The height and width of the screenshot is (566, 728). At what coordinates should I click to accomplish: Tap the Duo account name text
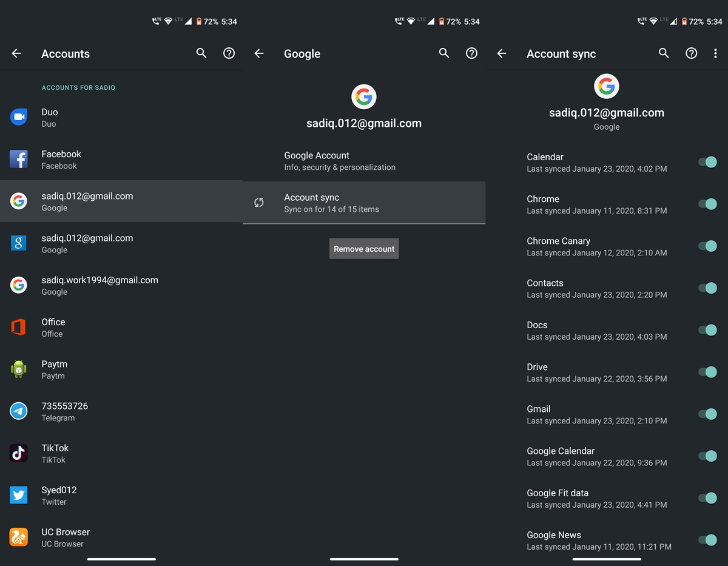click(x=50, y=112)
